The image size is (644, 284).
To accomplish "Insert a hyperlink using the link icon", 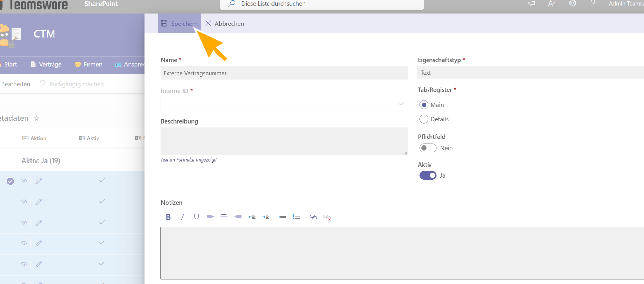I will point(313,217).
